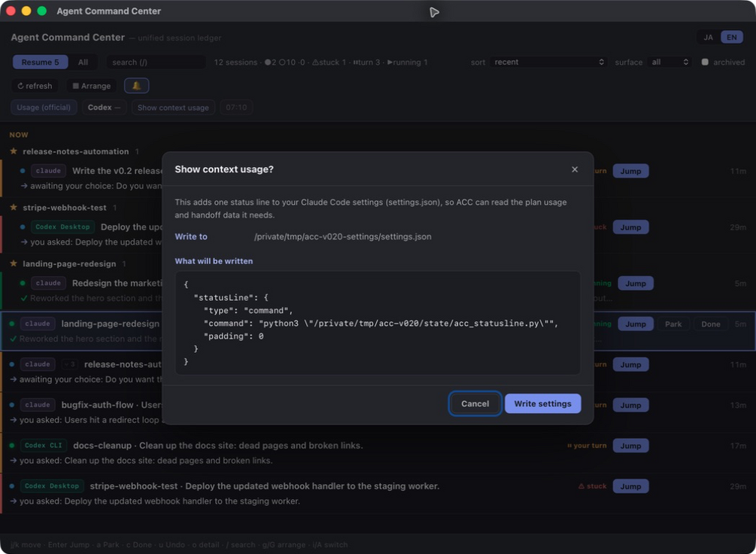
Task: Click the path '/private/tmp/acc-v020-settings/settings.json'
Action: (x=343, y=236)
